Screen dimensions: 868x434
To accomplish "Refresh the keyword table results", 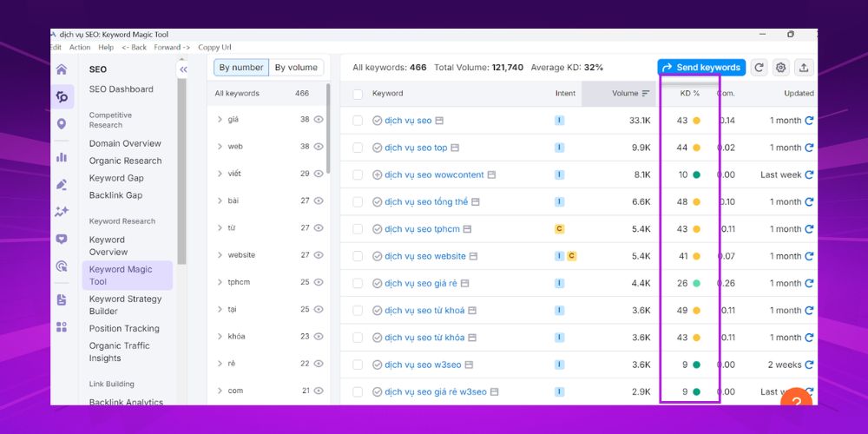I will 759,68.
